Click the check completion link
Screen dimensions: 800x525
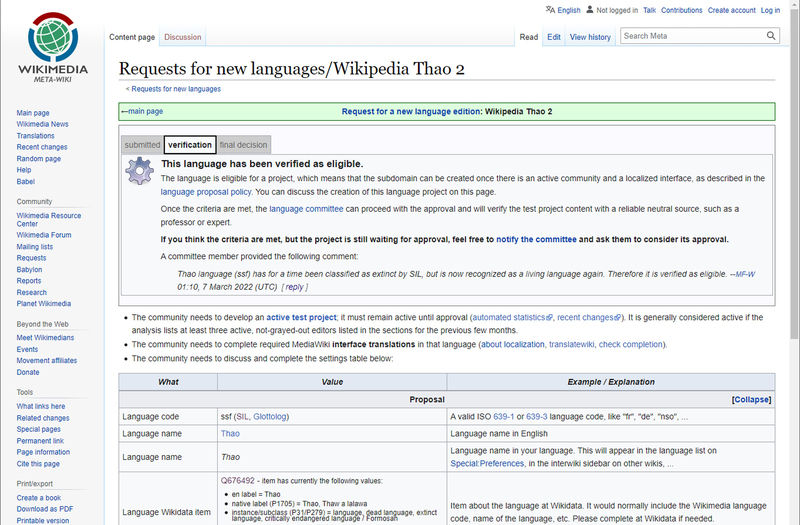pyautogui.click(x=630, y=344)
